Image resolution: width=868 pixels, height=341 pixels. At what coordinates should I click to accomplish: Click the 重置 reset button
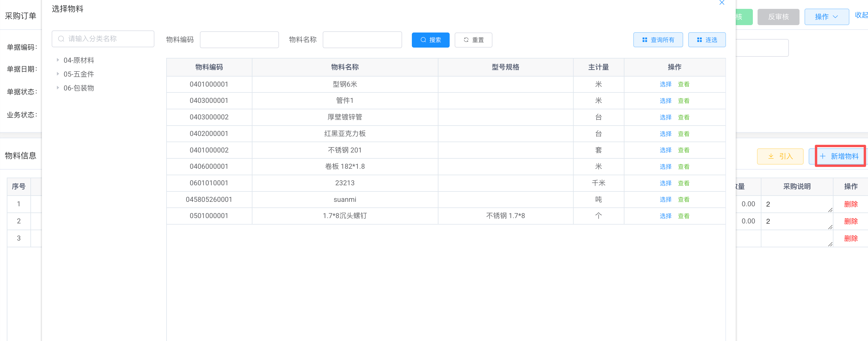(x=473, y=40)
